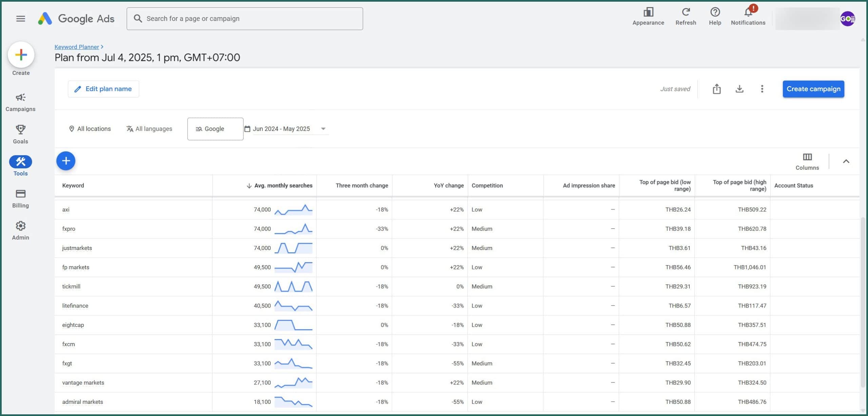Select the fxpro keyword
The image size is (868, 416).
click(x=68, y=229)
